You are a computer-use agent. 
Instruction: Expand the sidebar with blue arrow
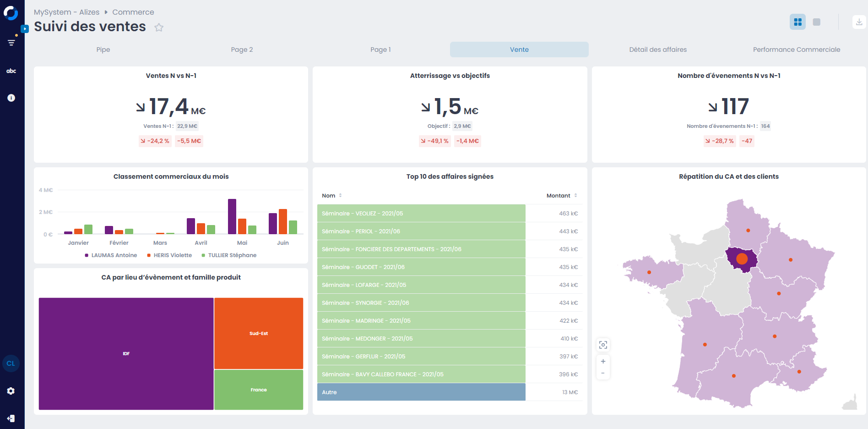coord(25,29)
